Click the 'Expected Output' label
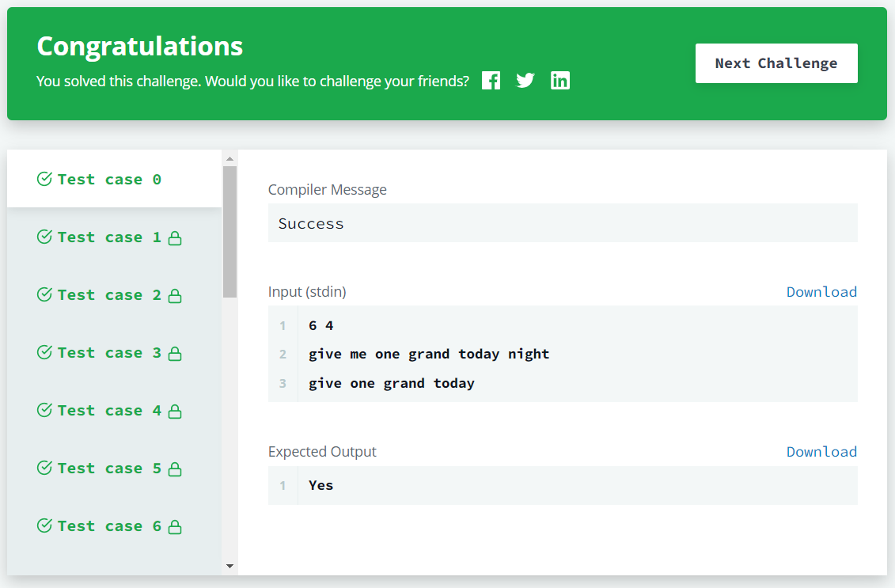895x588 pixels. [x=322, y=452]
